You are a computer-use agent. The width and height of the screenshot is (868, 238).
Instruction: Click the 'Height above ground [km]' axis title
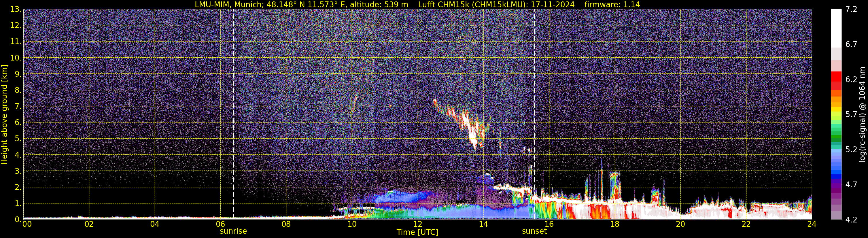4,114
